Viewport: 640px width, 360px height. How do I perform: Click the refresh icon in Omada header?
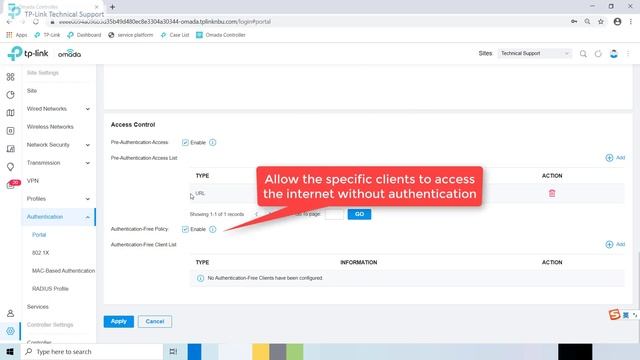[598, 53]
